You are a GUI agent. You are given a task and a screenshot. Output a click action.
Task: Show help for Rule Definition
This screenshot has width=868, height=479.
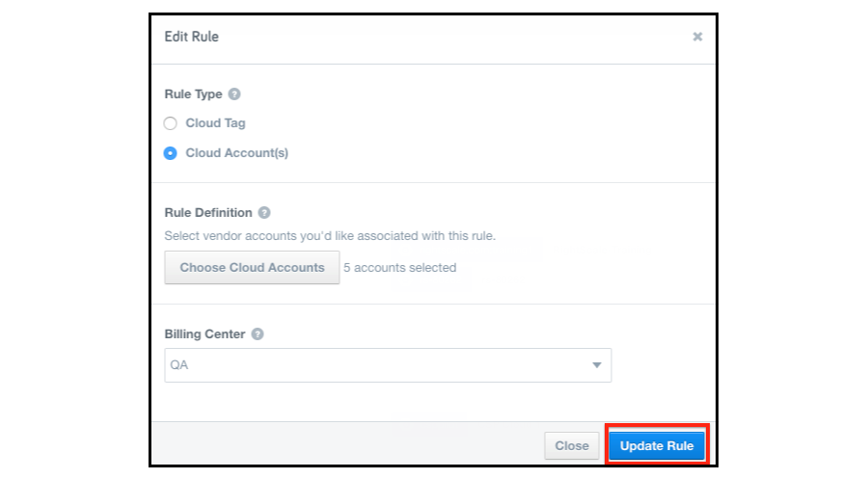coord(264,212)
